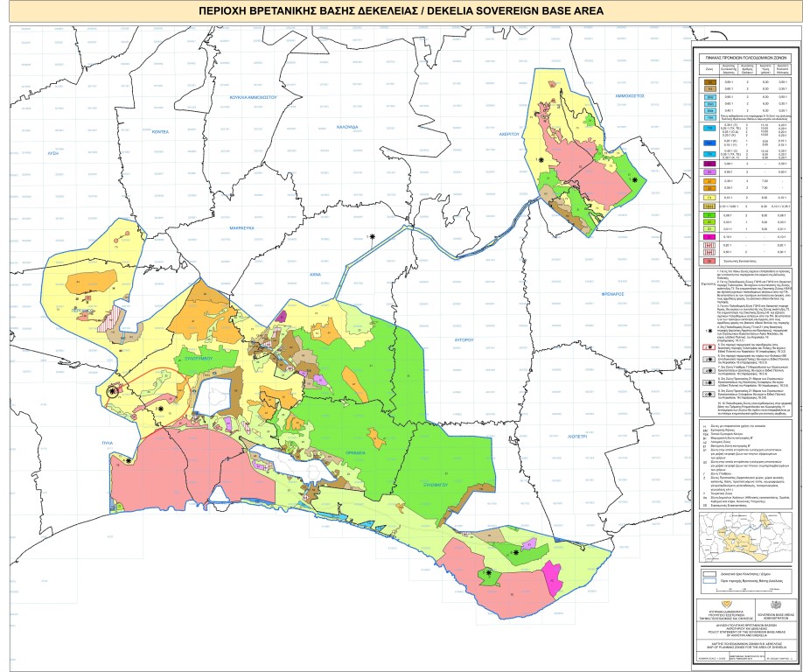Click the Dekelia Sovereign Base Area title
The height and width of the screenshot is (672, 803).
pyautogui.click(x=401, y=11)
